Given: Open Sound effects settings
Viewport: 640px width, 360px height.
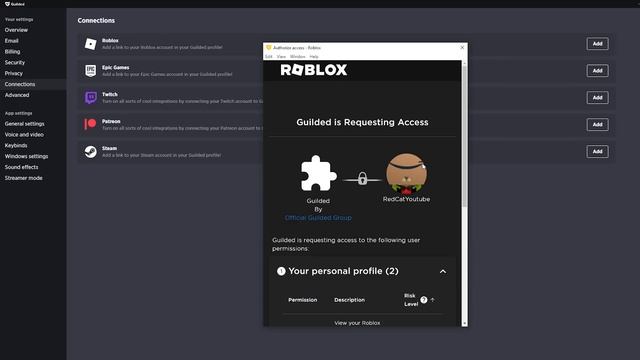Looking at the screenshot, I should point(21,167).
